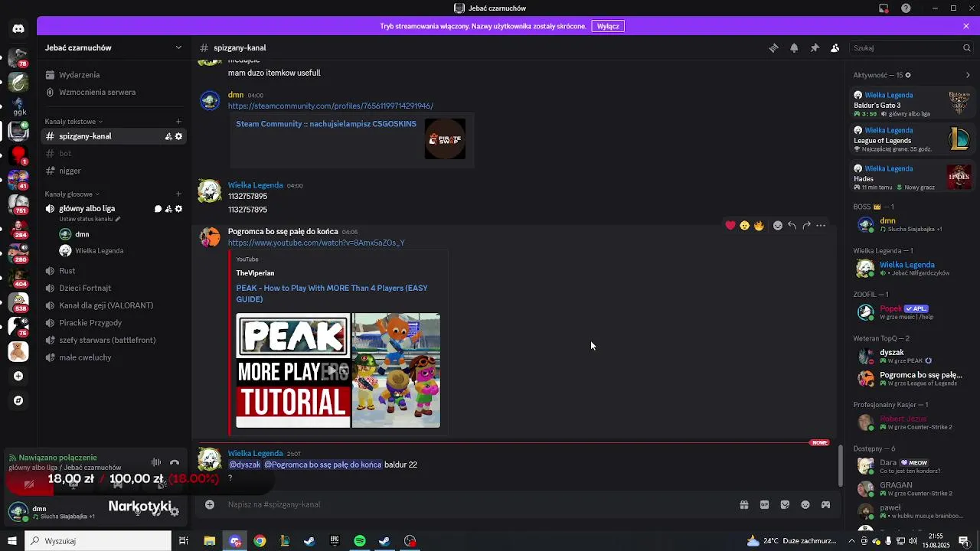This screenshot has width=980, height=551.
Task: Open emoji picker in message bar
Action: point(805,505)
